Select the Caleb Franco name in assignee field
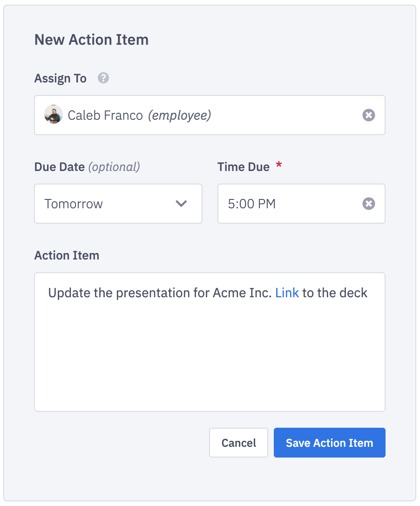This screenshot has height=506, width=420. pos(105,115)
